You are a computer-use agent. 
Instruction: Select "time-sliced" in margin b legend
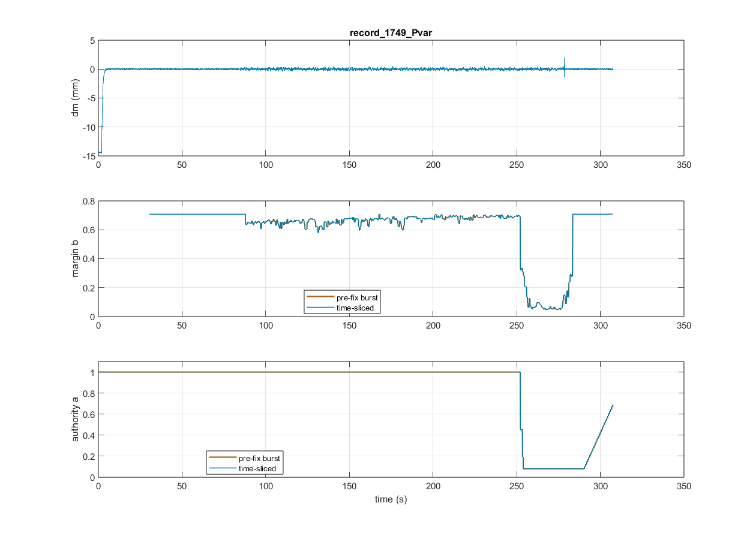(354, 308)
